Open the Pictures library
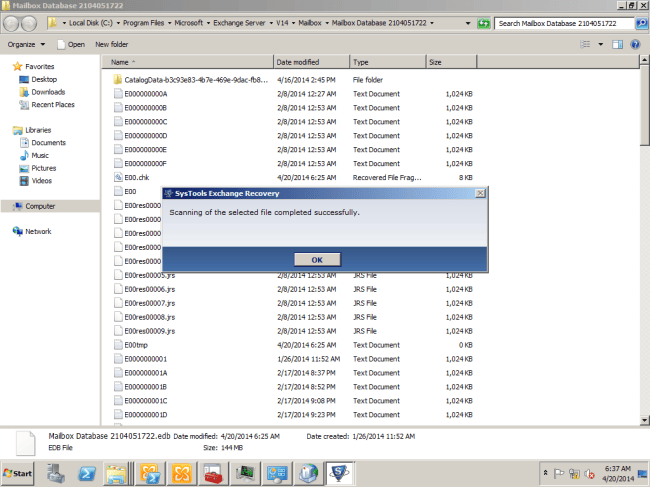The width and height of the screenshot is (650, 487). pos(44,168)
